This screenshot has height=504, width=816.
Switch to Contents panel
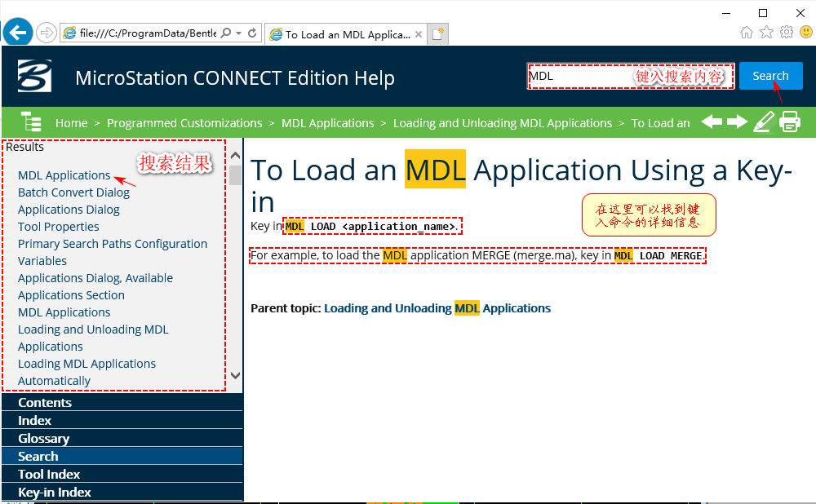click(122, 403)
